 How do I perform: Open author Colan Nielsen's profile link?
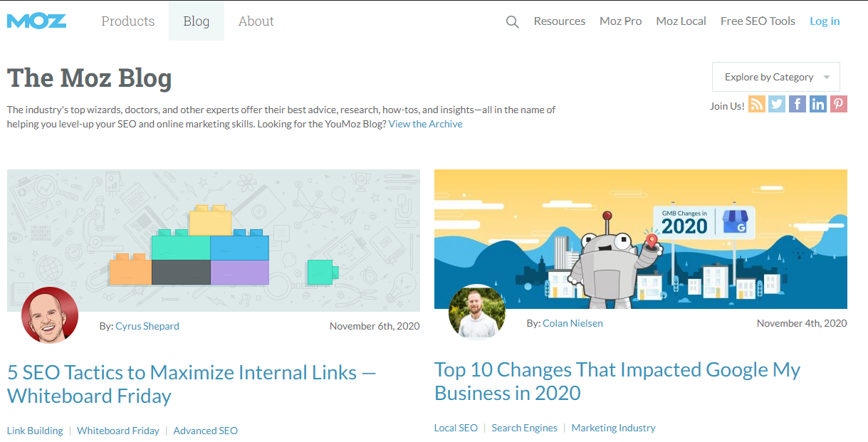click(572, 323)
